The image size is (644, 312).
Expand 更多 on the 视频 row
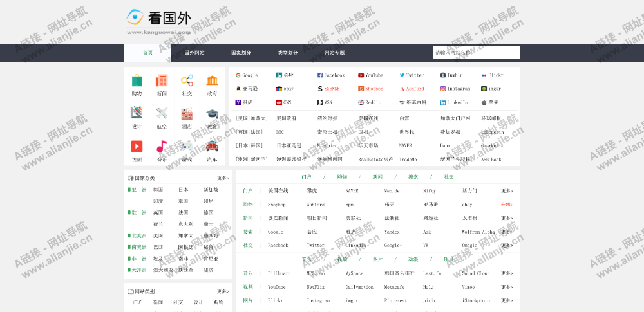click(x=507, y=287)
